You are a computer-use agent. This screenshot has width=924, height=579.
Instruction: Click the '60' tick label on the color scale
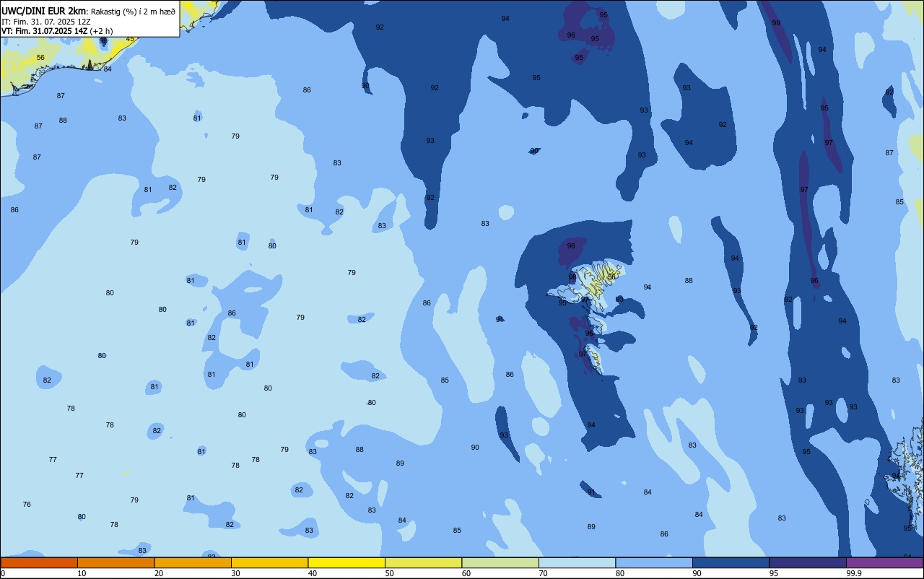pos(466,573)
